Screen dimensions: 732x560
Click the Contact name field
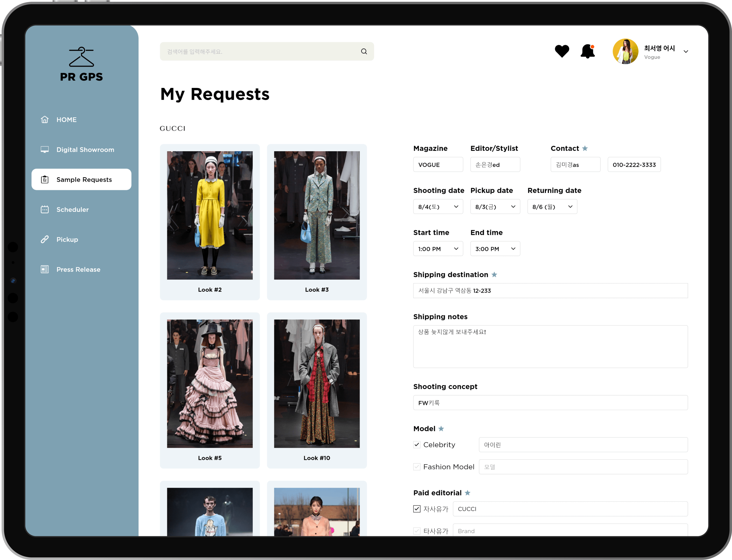pyautogui.click(x=575, y=165)
